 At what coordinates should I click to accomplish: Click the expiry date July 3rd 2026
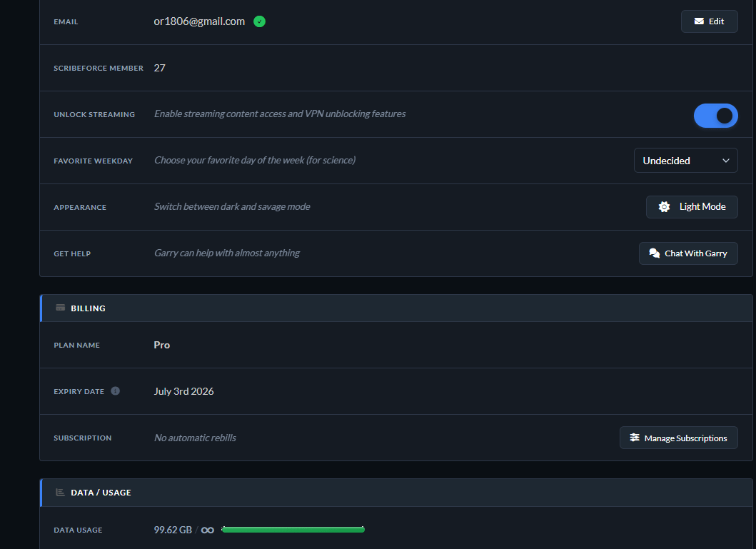point(183,391)
